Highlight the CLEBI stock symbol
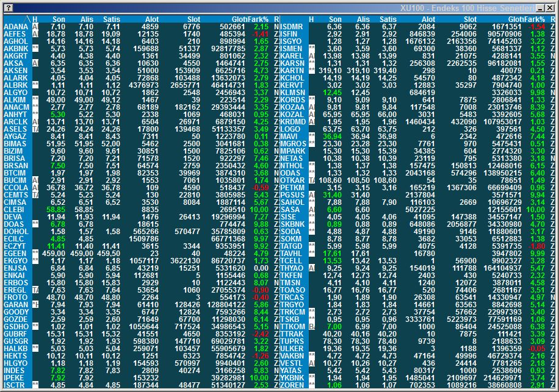 [14, 210]
